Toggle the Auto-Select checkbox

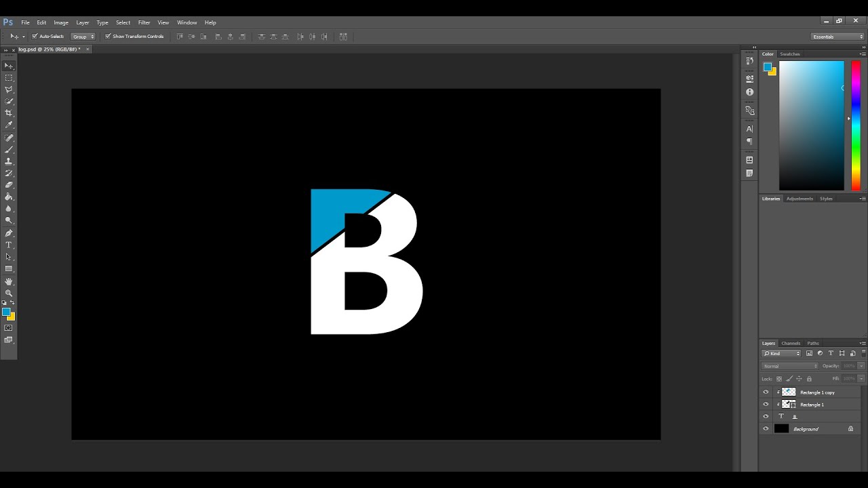pyautogui.click(x=35, y=37)
